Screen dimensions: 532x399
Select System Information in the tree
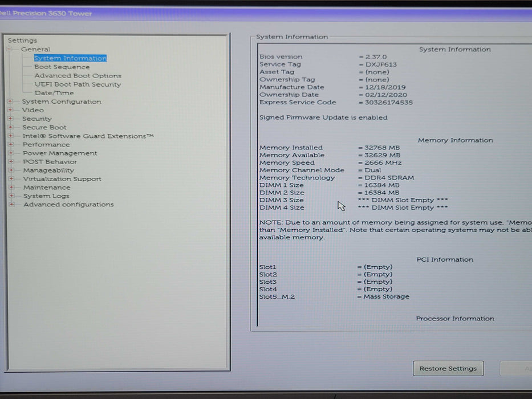click(x=70, y=58)
